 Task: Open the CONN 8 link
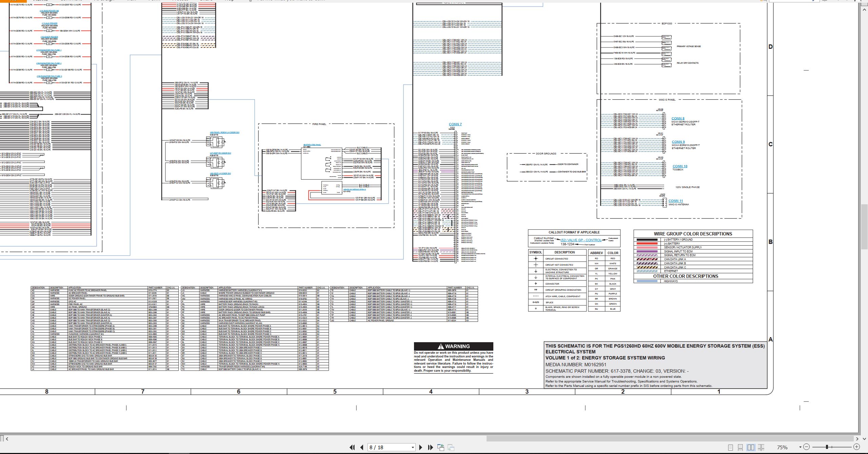pyautogui.click(x=678, y=119)
